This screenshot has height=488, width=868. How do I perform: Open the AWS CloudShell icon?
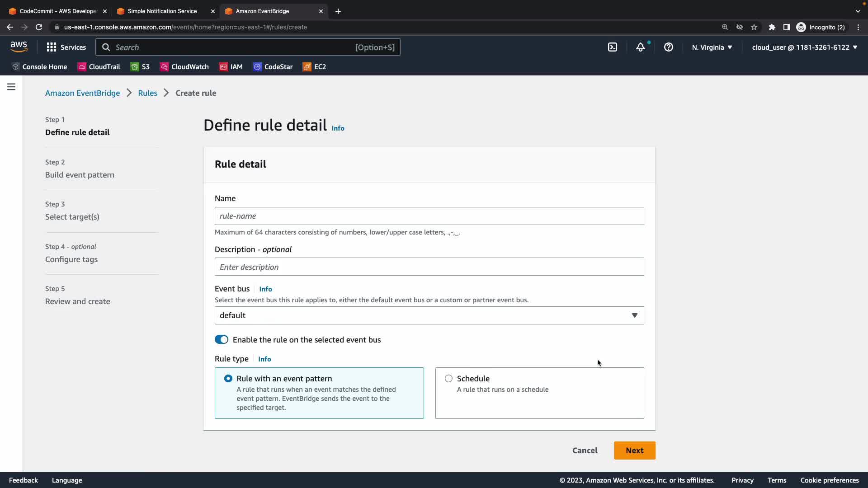point(613,47)
